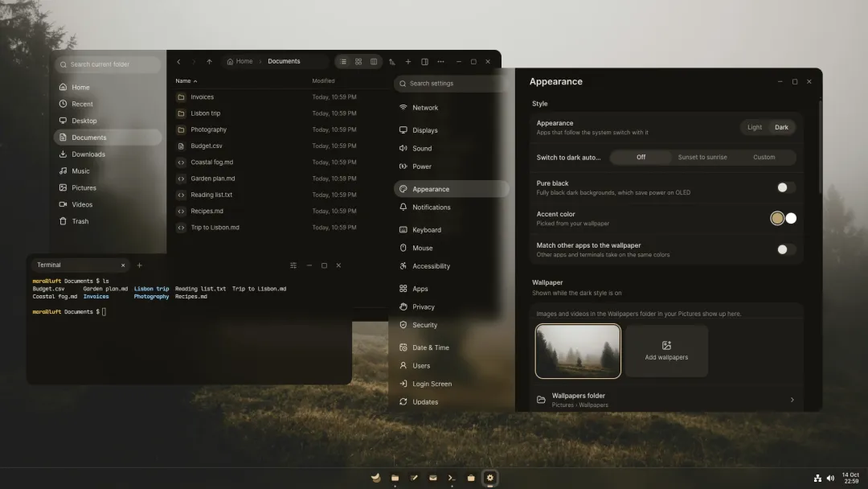Image resolution: width=868 pixels, height=489 pixels.
Task: Select the Recipes.md file row
Action: 280,211
